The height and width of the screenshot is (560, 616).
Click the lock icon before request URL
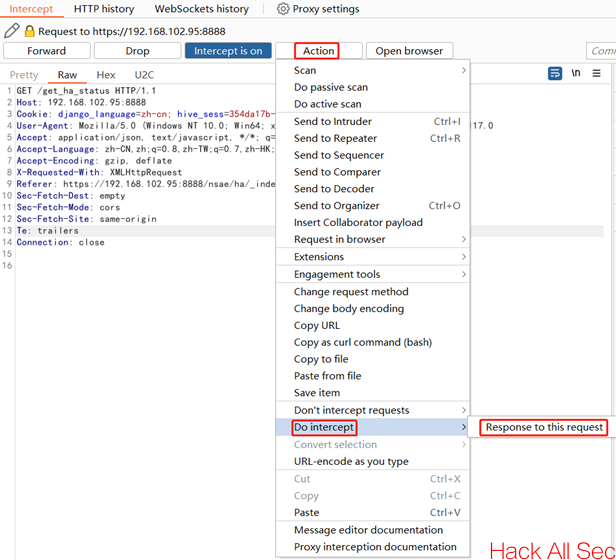(29, 31)
